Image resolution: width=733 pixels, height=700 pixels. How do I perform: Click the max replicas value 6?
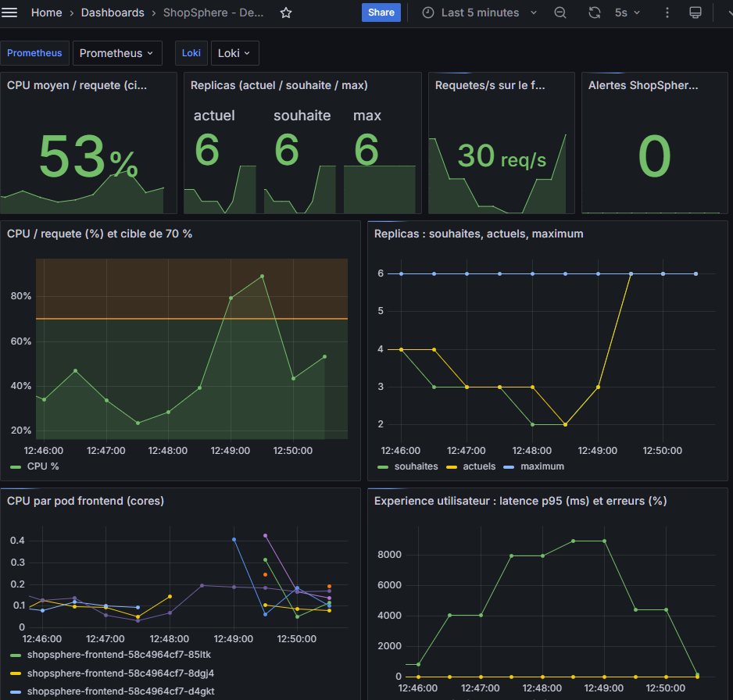coord(366,149)
